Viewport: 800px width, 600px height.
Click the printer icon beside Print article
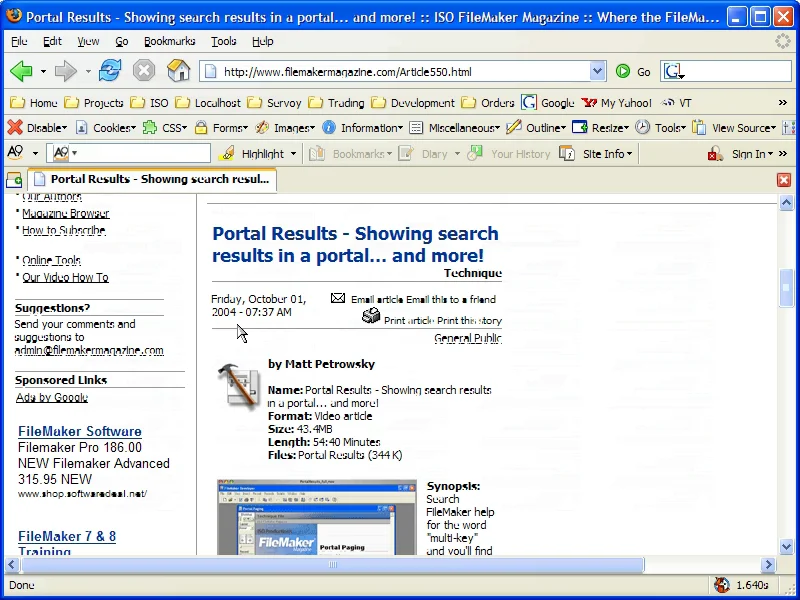pos(371,317)
